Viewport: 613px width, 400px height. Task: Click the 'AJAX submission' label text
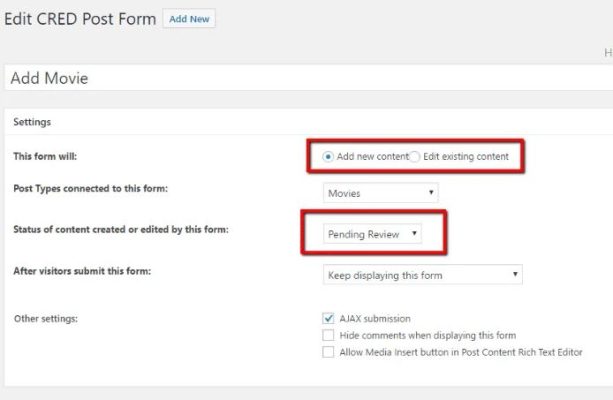[375, 319]
